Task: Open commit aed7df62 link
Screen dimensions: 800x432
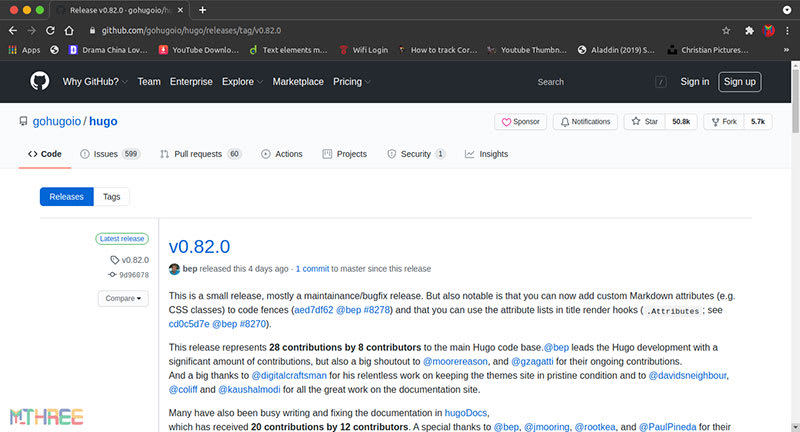Action: [314, 310]
